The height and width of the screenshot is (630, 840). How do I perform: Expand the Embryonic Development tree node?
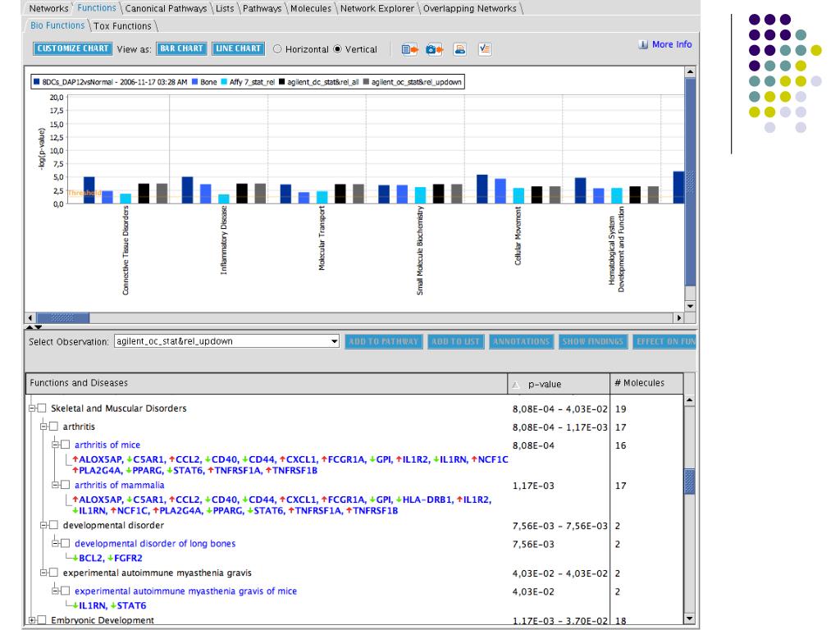click(x=33, y=621)
